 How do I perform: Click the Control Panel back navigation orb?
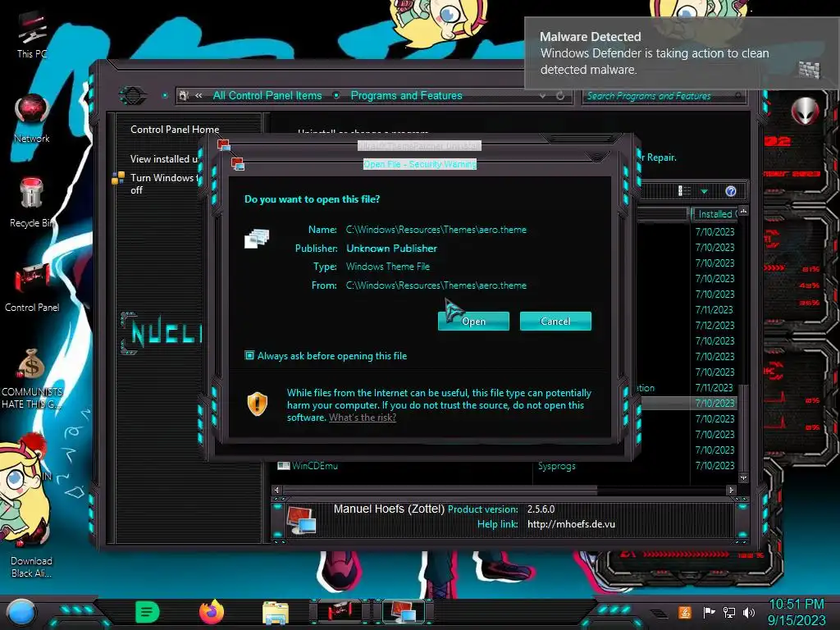tap(132, 96)
